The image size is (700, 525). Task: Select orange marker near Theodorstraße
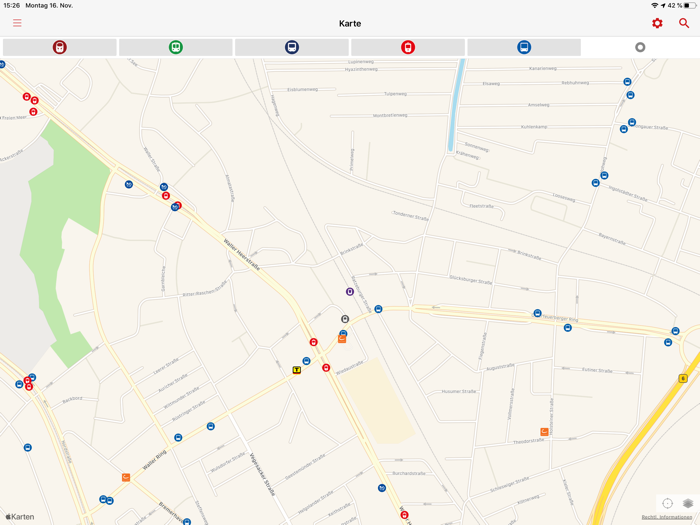544,432
